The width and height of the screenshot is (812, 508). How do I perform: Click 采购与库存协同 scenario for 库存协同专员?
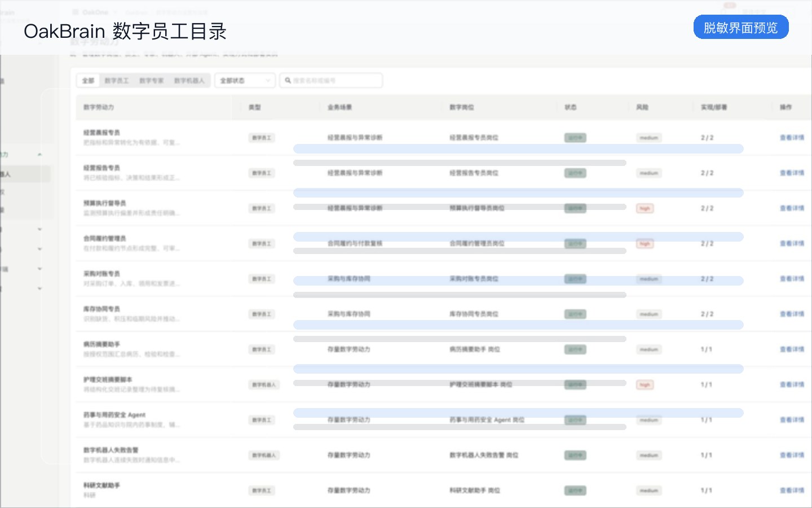tap(349, 314)
